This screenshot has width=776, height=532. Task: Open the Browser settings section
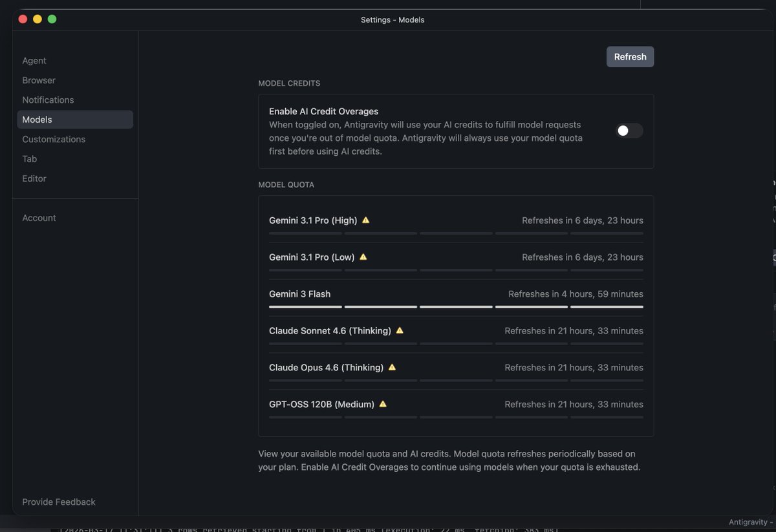point(39,80)
